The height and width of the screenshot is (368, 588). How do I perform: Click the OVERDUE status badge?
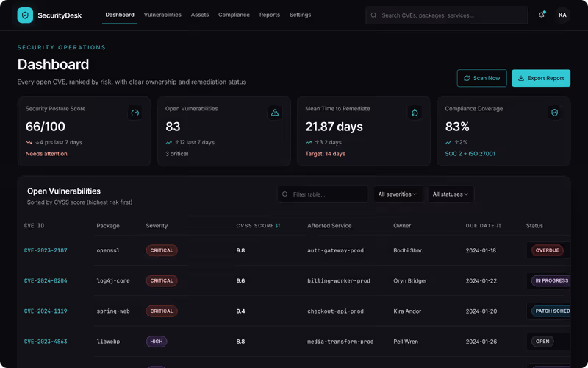coord(547,250)
